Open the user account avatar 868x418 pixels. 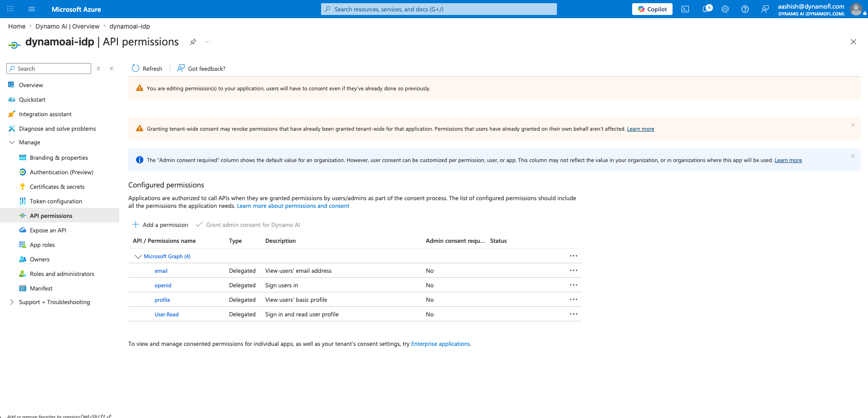click(x=856, y=9)
